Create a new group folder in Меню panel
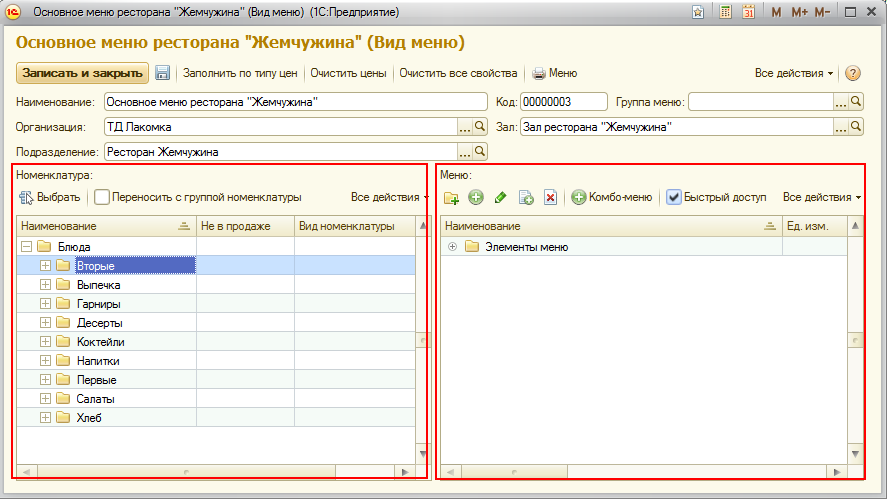The height and width of the screenshot is (499, 887). (x=451, y=198)
